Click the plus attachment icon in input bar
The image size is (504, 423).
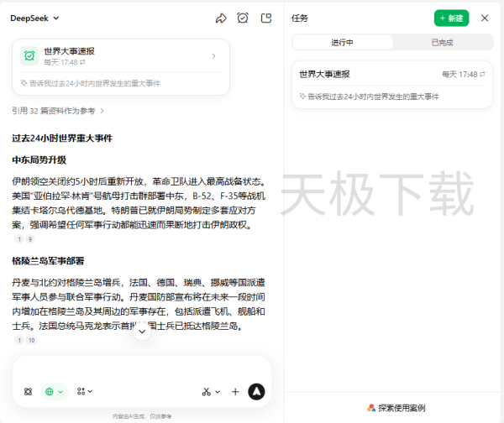[x=235, y=391]
